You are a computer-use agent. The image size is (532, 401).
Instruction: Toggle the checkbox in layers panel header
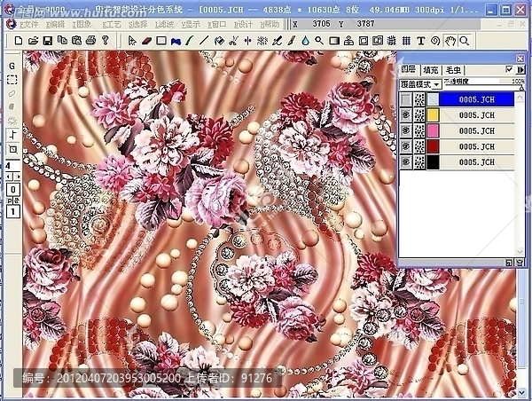click(509, 69)
